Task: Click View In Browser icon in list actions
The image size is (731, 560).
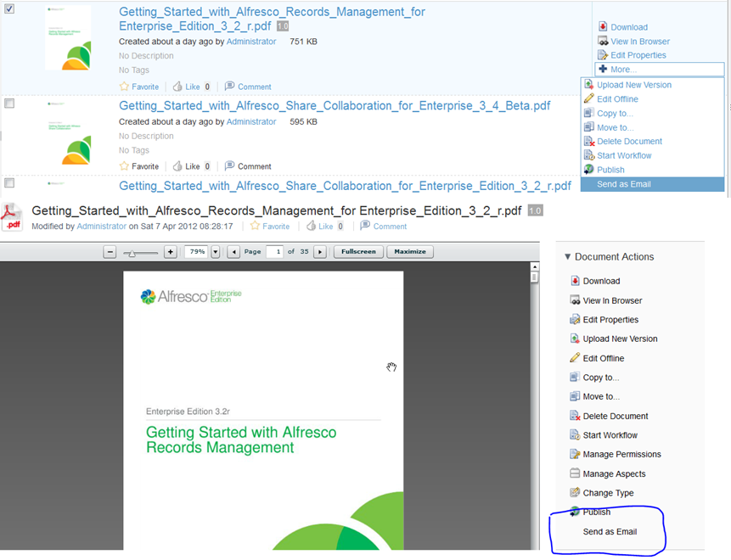Action: tap(603, 41)
